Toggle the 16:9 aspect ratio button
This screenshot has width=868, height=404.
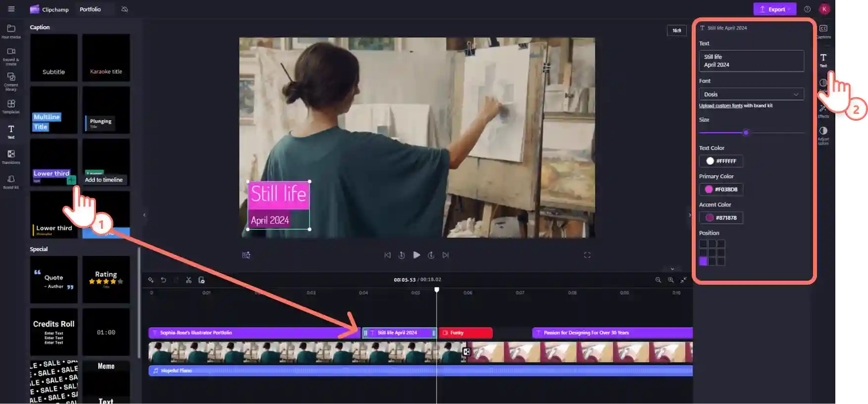676,31
